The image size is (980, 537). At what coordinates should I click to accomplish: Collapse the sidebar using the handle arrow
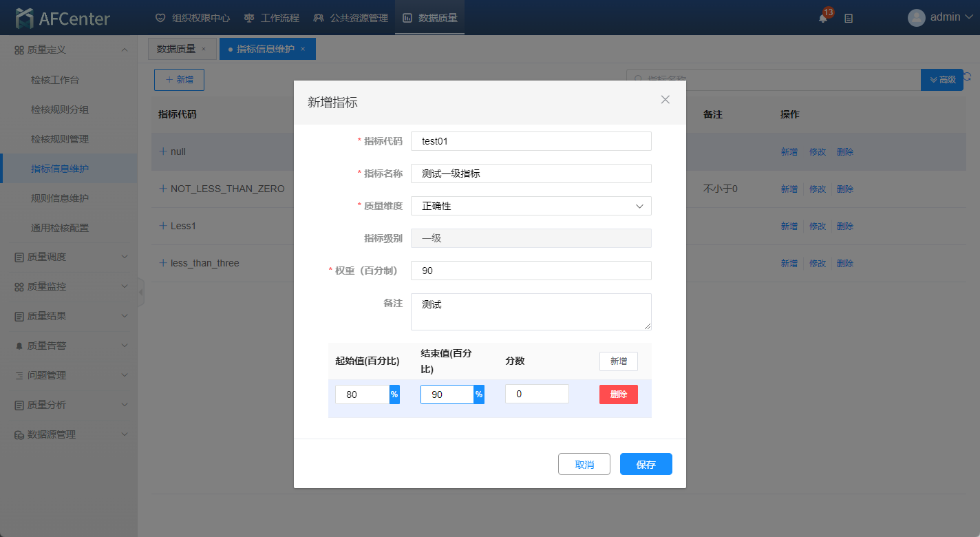point(141,293)
